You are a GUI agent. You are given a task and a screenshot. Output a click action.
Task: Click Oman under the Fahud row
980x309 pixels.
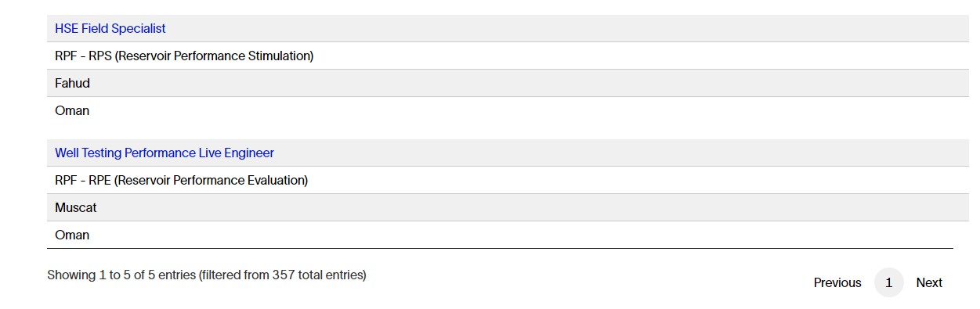(x=72, y=110)
